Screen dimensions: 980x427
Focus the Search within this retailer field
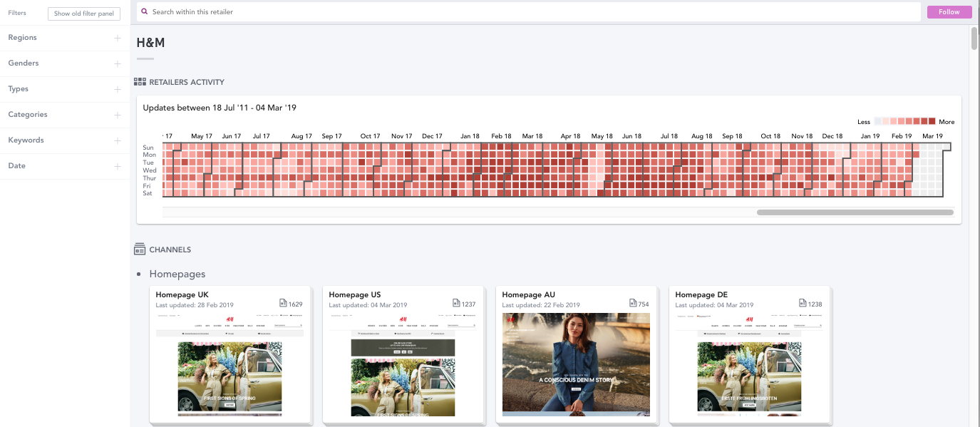[529, 12]
